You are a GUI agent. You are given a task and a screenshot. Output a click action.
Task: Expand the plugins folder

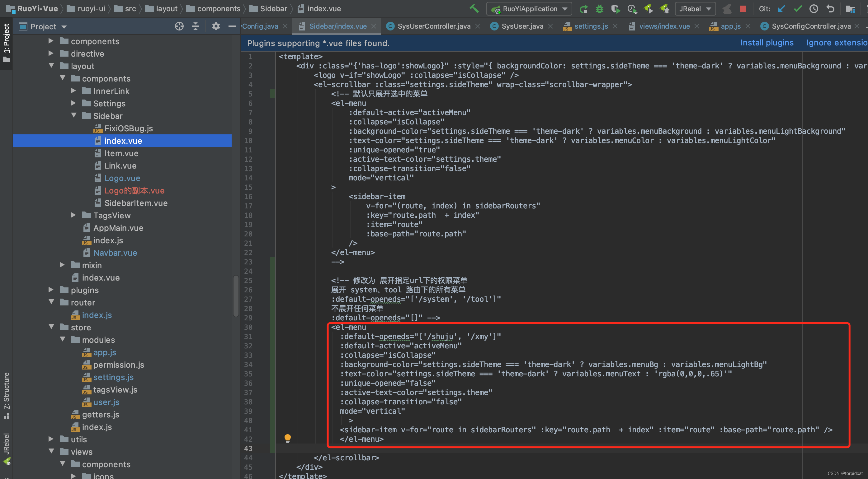point(51,290)
